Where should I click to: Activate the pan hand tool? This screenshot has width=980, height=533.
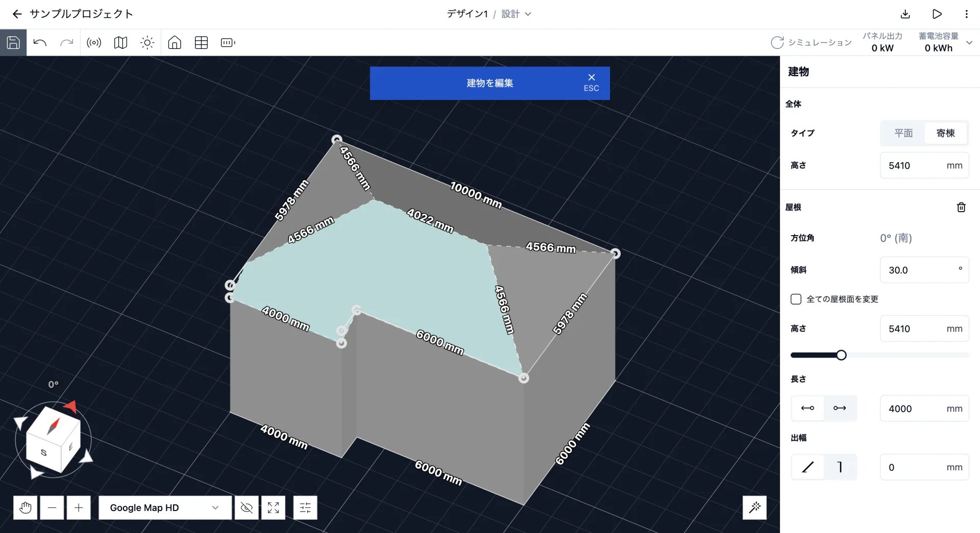(26, 507)
